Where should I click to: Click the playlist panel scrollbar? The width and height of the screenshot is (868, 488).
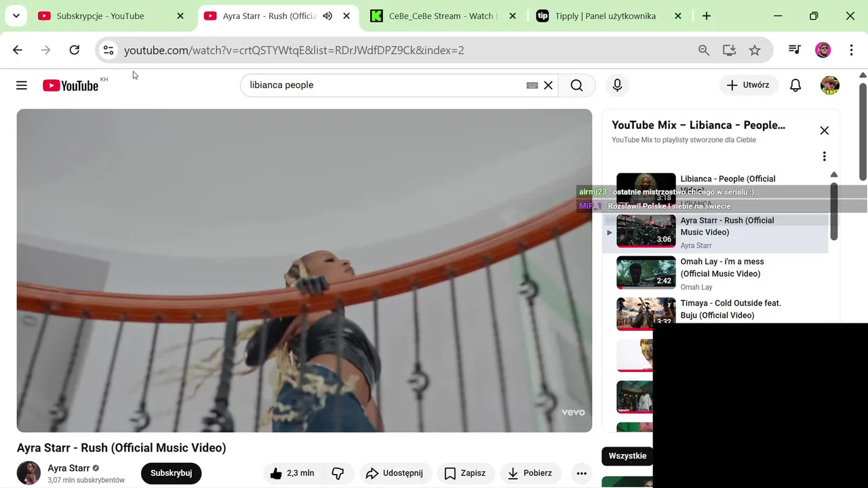[834, 210]
